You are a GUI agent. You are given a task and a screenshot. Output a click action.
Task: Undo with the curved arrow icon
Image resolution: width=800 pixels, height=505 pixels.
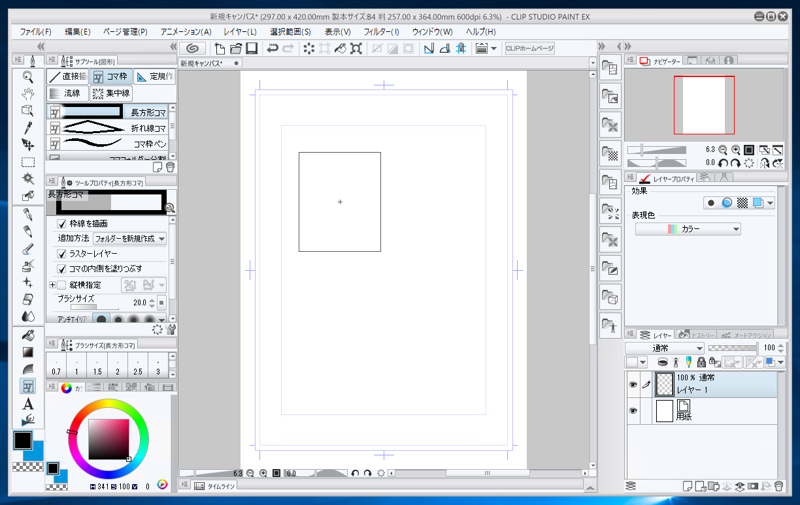(x=272, y=48)
